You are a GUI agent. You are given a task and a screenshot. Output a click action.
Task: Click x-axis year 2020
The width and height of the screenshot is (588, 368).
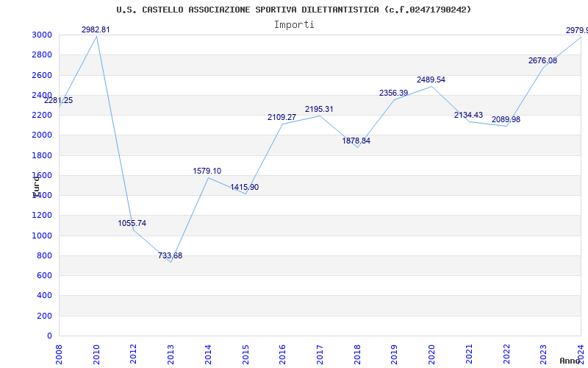(431, 355)
